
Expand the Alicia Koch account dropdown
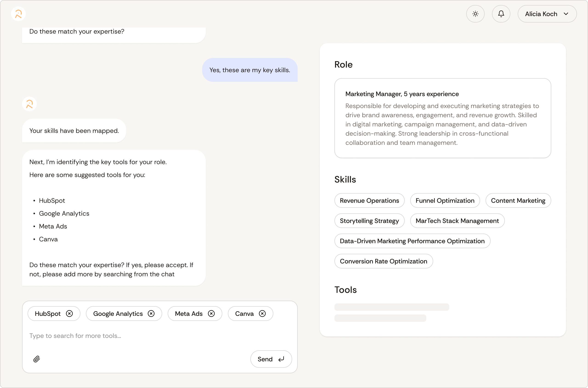(x=547, y=14)
